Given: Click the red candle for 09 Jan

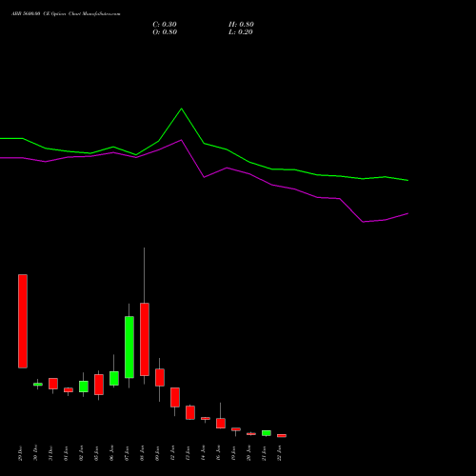Looking at the screenshot, I should [x=160, y=377].
